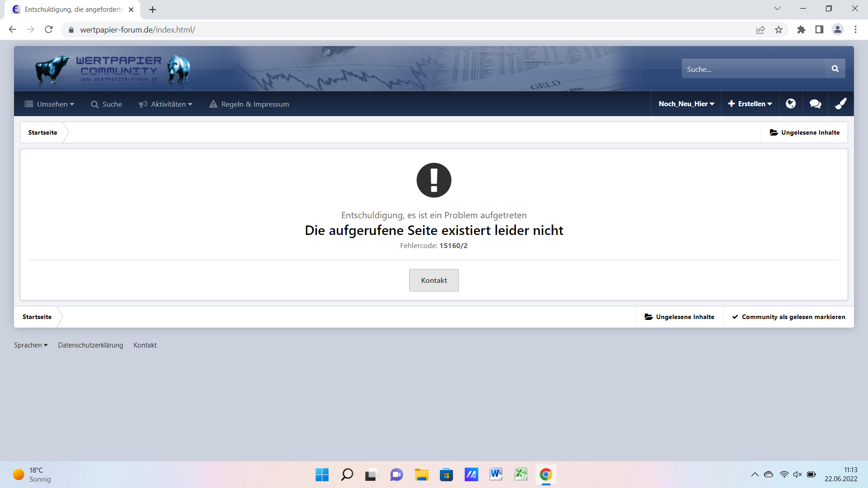The height and width of the screenshot is (488, 868).
Task: Bookmark this page with star icon
Action: [x=778, y=30]
